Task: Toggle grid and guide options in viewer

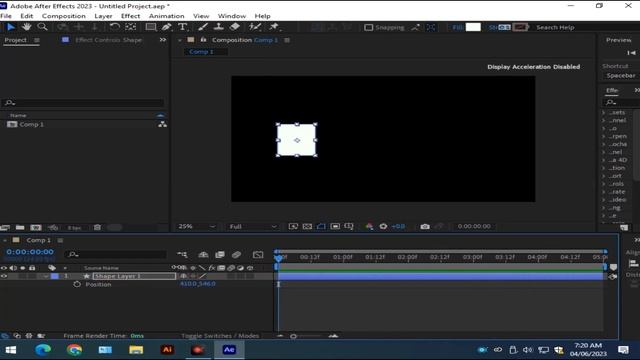Action: [x=349, y=227]
